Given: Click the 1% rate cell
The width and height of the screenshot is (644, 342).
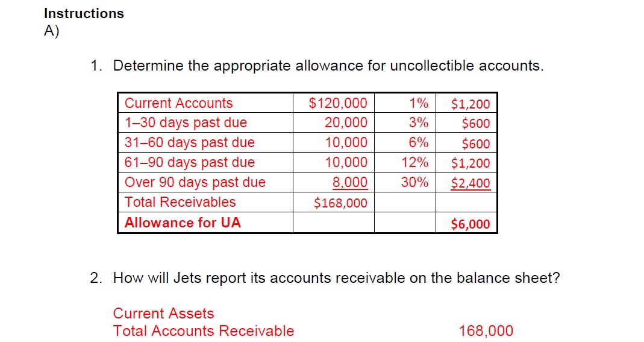Looking at the screenshot, I should 418,103.
